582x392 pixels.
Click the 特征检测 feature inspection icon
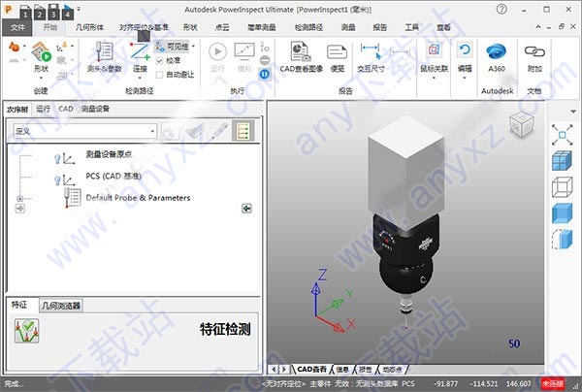[26, 330]
